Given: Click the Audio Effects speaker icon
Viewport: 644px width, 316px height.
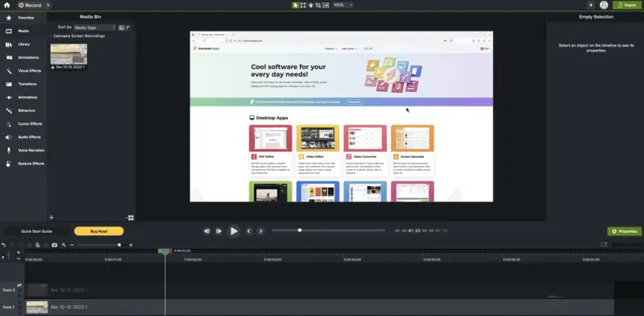Looking at the screenshot, I should 9,137.
